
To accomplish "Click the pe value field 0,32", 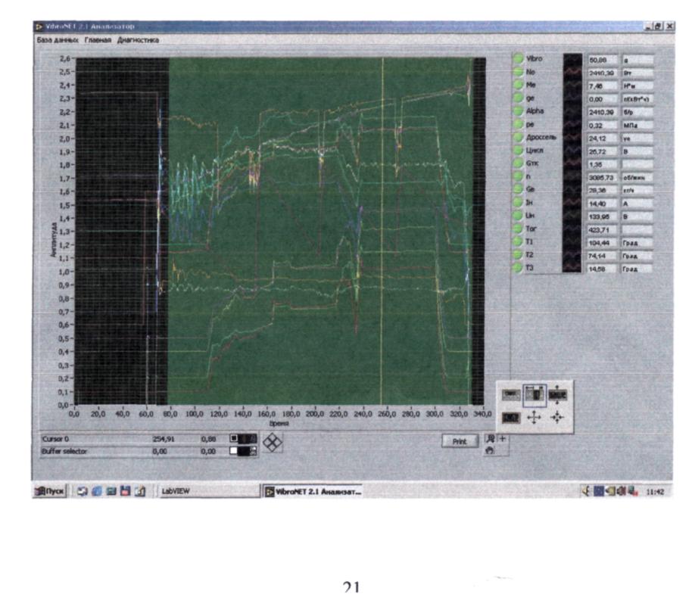I will pos(603,126).
